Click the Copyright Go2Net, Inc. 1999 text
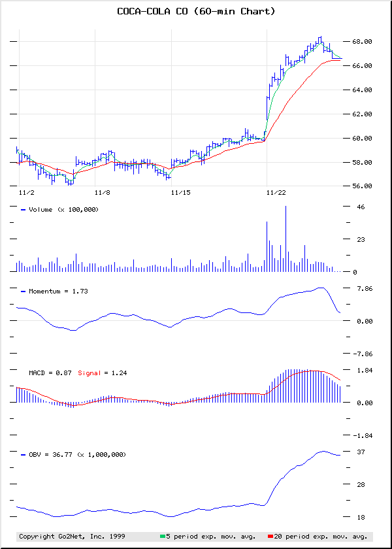392x549 pixels. (x=72, y=537)
